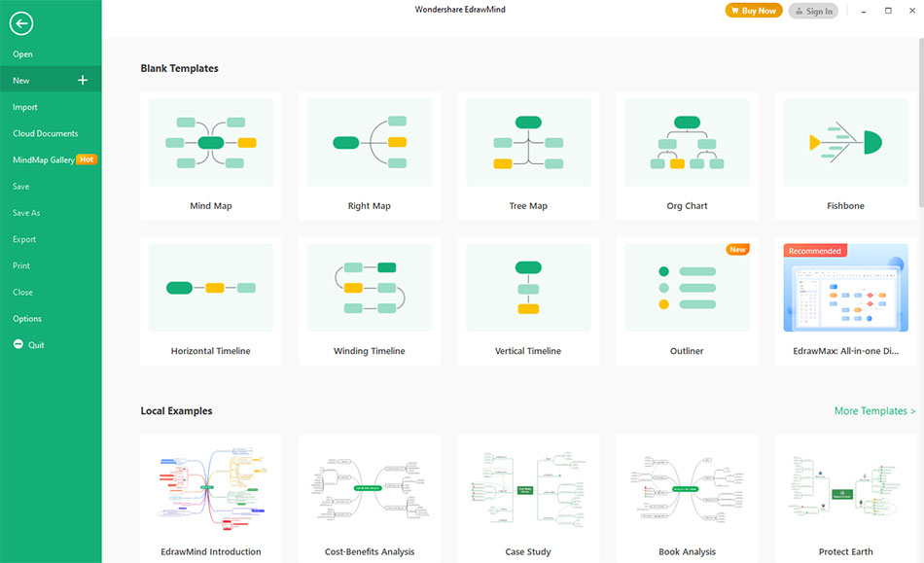924x563 pixels.
Task: Click the 'Fishbone' label
Action: point(845,205)
